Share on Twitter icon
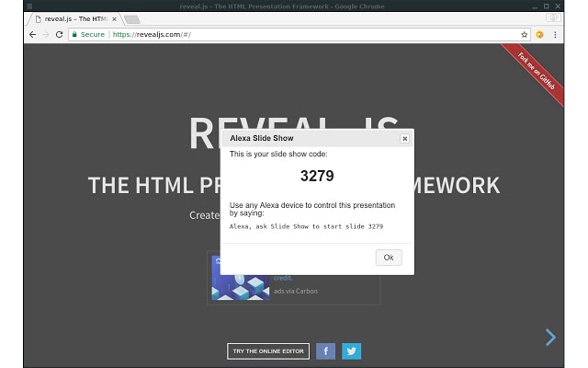Viewport: 588px width, 368px height. (351, 351)
